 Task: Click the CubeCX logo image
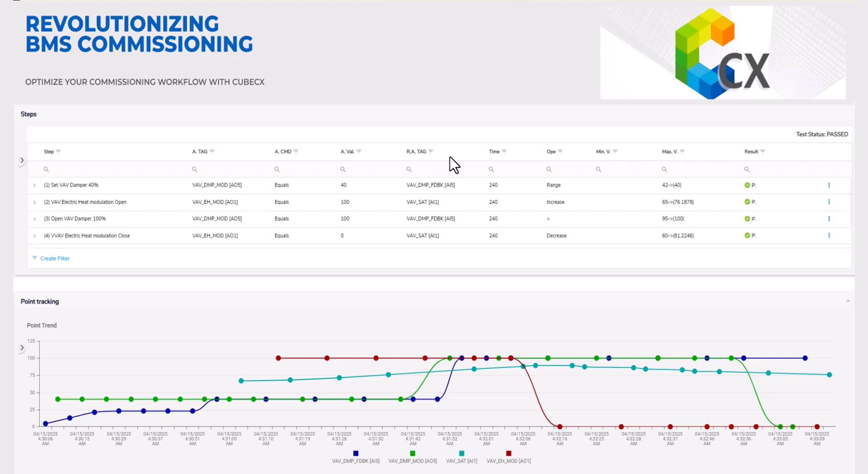(723, 53)
